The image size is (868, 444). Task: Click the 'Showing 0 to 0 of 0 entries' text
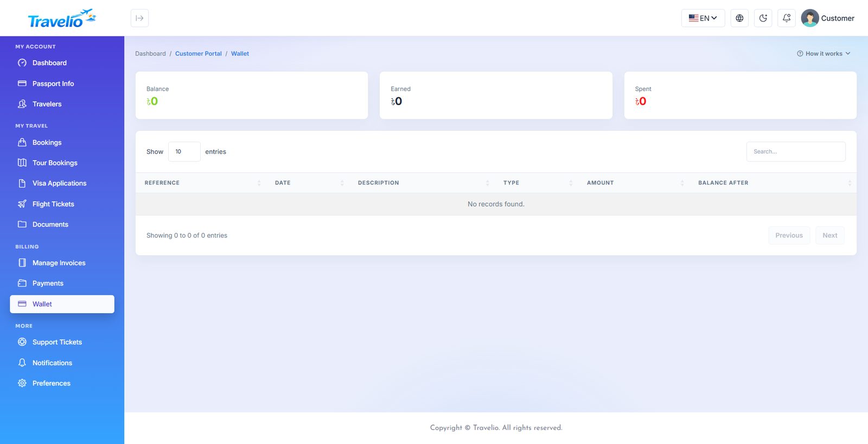pos(187,236)
